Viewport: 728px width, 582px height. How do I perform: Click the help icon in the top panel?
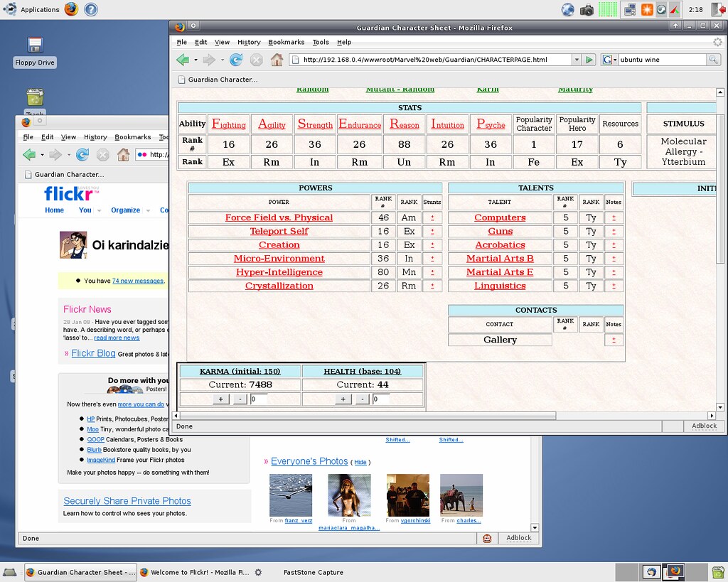(91, 9)
